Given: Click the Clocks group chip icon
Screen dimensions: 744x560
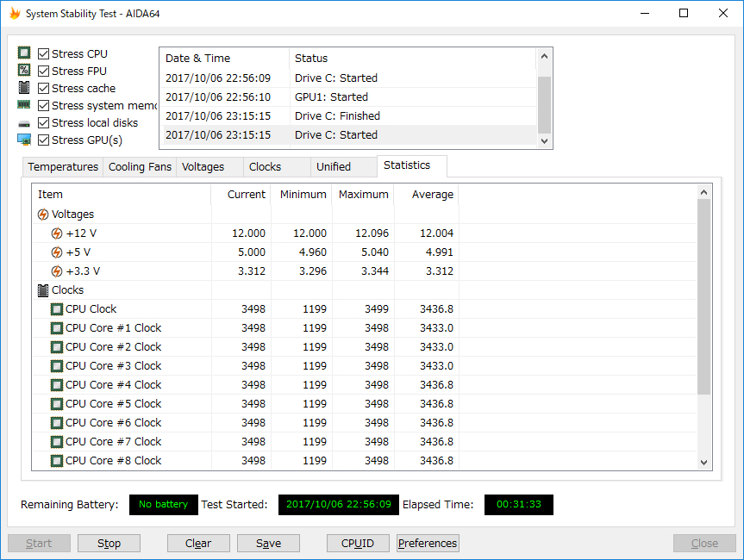Looking at the screenshot, I should click(x=43, y=290).
